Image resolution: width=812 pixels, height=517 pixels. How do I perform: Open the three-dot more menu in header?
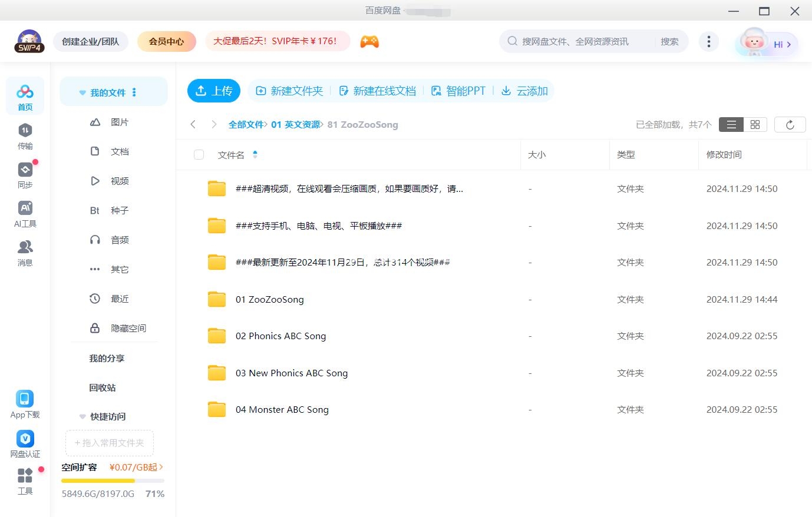tap(708, 41)
